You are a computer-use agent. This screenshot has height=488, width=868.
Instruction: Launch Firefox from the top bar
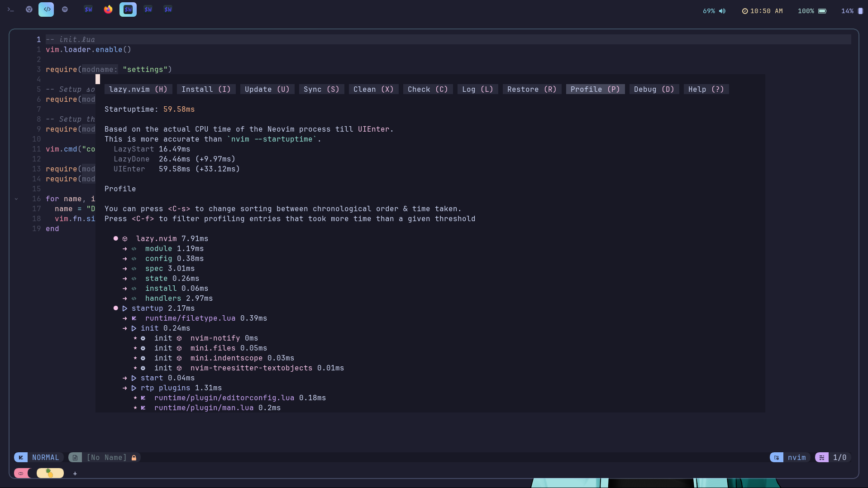click(108, 9)
